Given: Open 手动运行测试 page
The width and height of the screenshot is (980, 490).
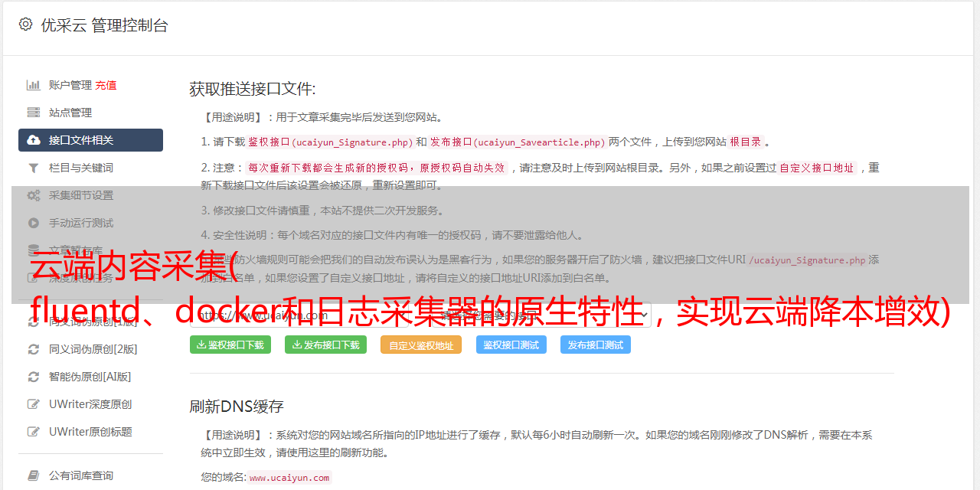Looking at the screenshot, I should [81, 223].
